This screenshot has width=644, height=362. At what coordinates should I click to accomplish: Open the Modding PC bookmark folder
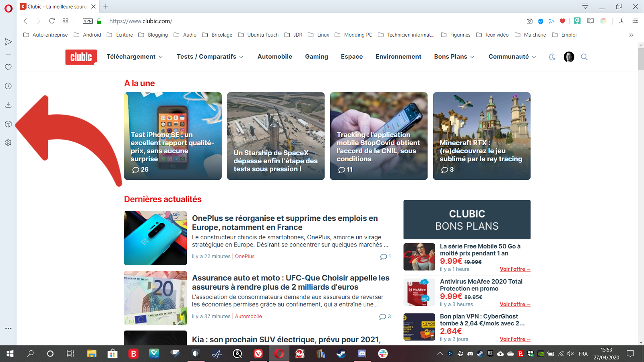pyautogui.click(x=353, y=35)
